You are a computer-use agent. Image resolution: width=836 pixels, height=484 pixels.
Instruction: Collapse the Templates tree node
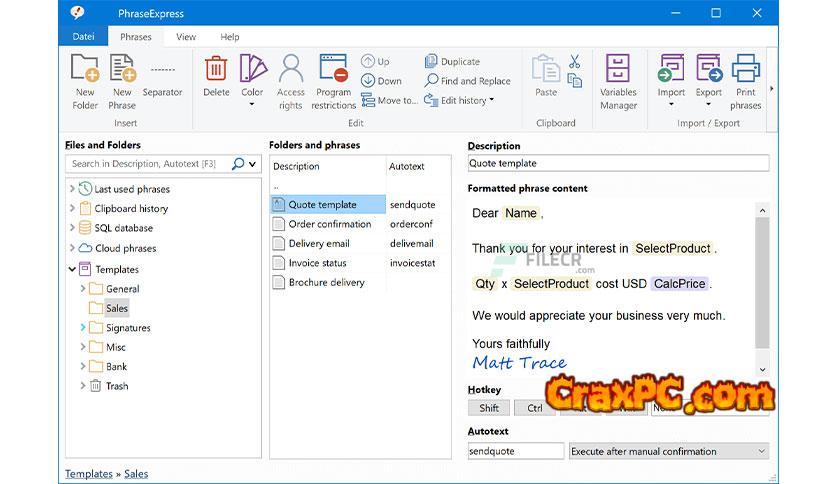72,269
